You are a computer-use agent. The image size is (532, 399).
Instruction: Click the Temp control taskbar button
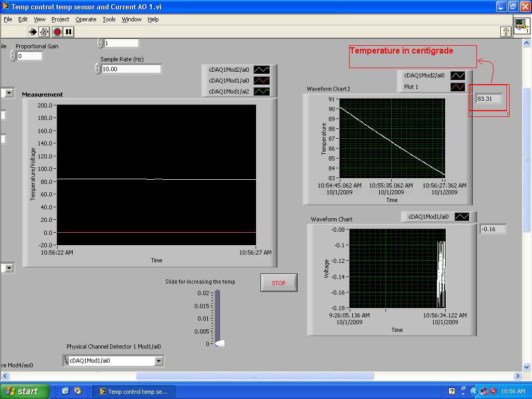[135, 392]
